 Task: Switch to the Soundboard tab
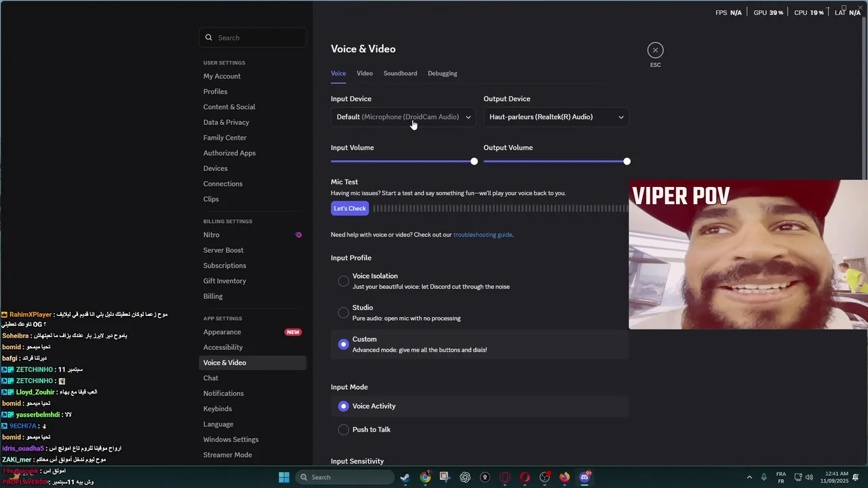(x=400, y=73)
